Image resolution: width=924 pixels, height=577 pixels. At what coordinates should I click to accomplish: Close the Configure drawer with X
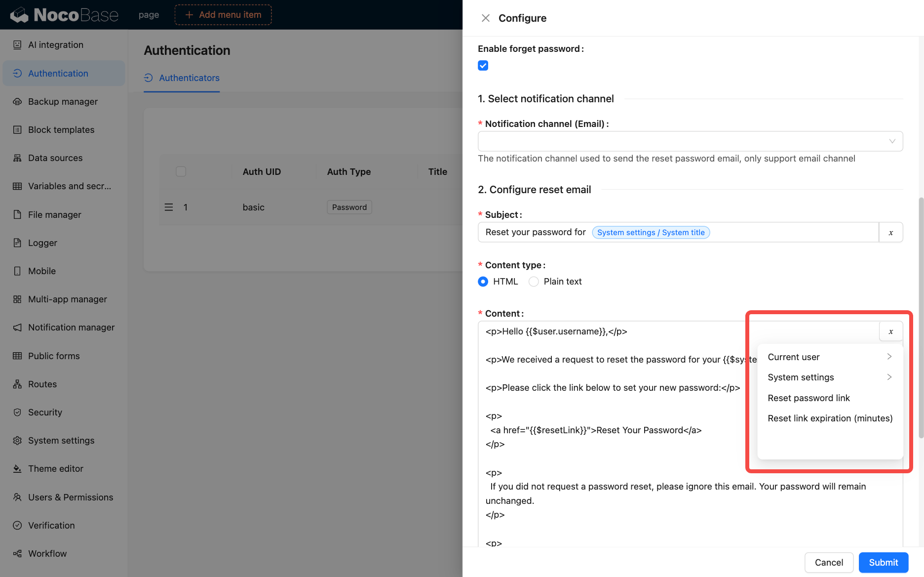coord(486,18)
